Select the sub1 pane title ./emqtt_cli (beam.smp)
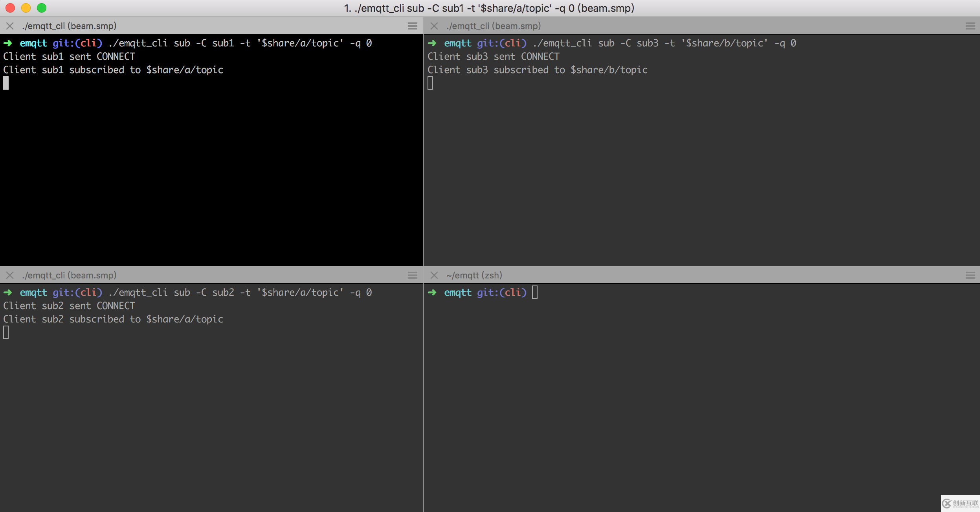Viewport: 980px width, 512px height. [x=70, y=26]
